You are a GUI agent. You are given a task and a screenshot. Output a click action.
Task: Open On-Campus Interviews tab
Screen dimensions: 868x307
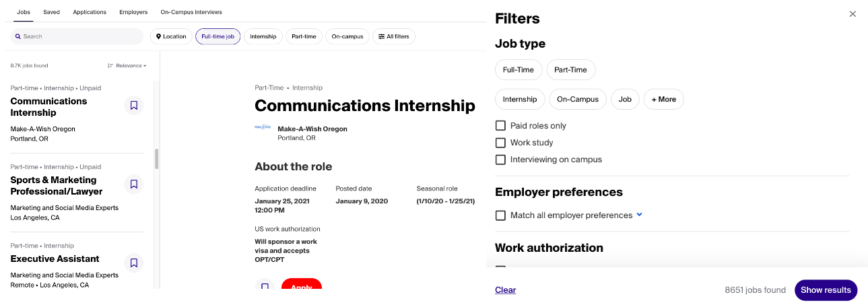coord(191,12)
